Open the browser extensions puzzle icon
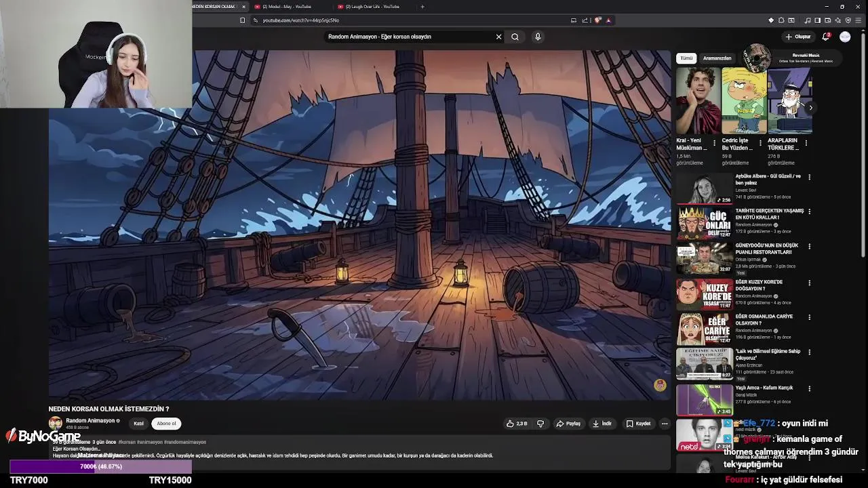The height and width of the screenshot is (488, 868). tap(781, 20)
